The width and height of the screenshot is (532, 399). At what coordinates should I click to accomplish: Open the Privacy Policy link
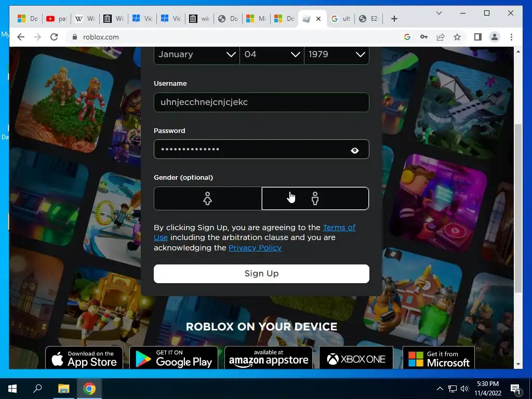point(255,248)
